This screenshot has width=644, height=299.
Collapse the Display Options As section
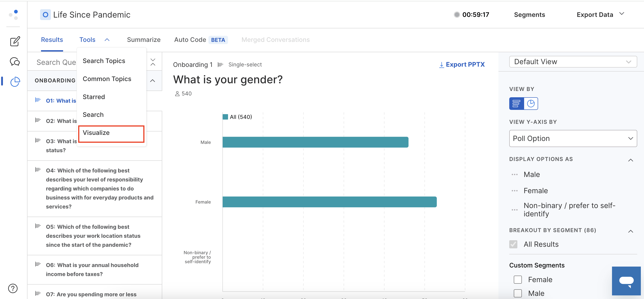630,160
